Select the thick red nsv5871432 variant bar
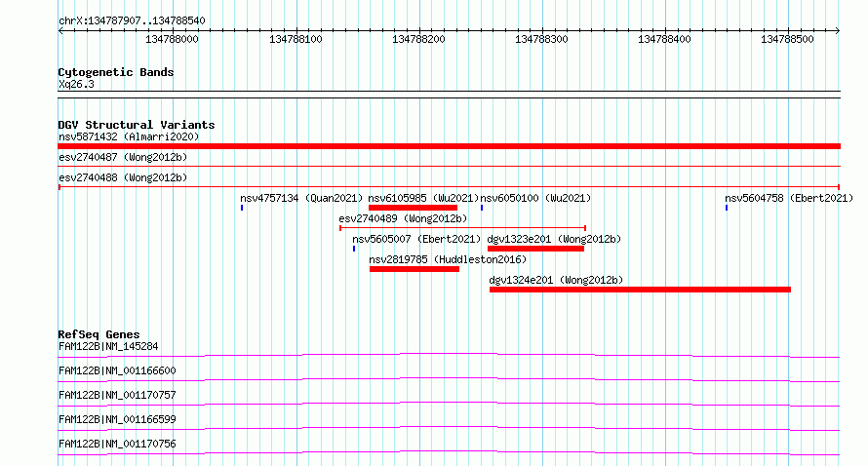The height and width of the screenshot is (466, 868). pos(449,146)
